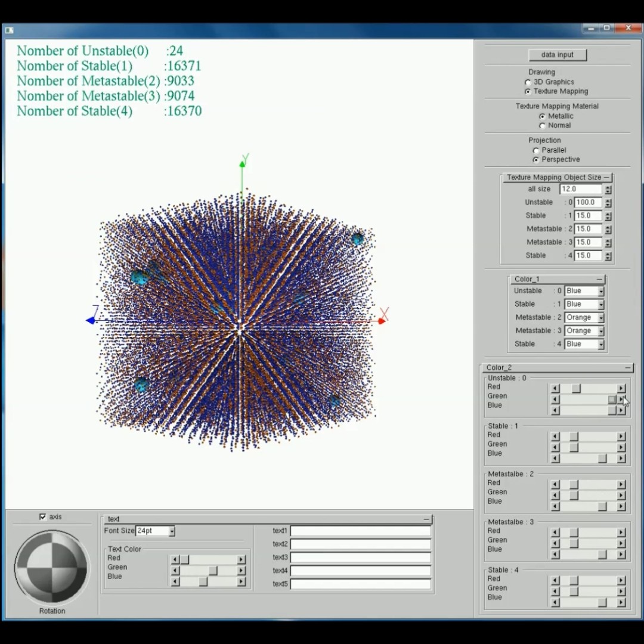The height and width of the screenshot is (644, 644).
Task: Open Metastable 2 color dropdown
Action: click(600, 318)
